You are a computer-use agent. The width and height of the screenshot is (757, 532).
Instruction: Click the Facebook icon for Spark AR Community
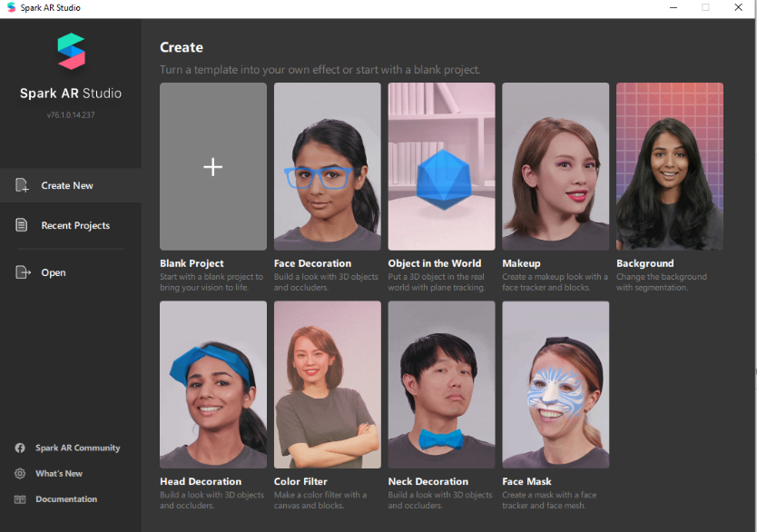[20, 448]
